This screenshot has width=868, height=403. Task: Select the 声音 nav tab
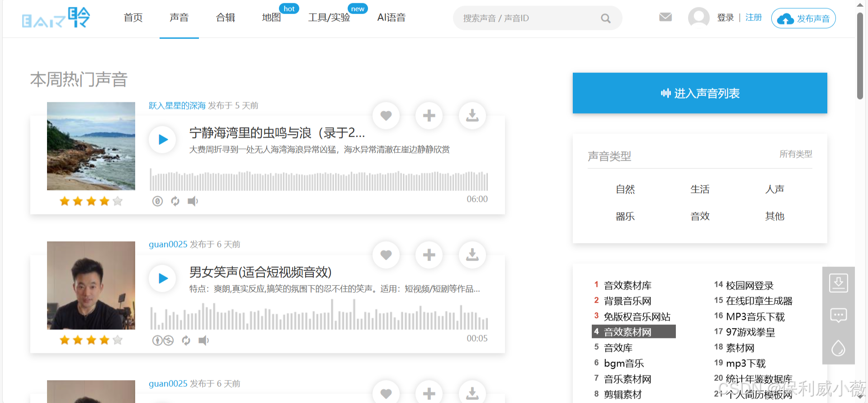[179, 18]
